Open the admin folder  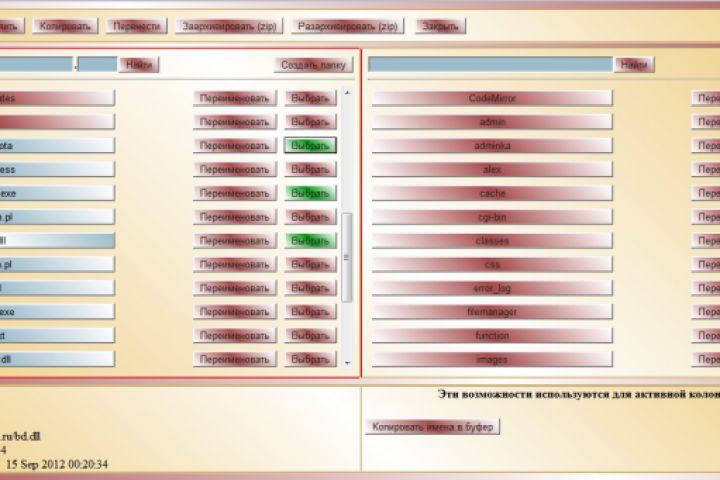point(492,122)
